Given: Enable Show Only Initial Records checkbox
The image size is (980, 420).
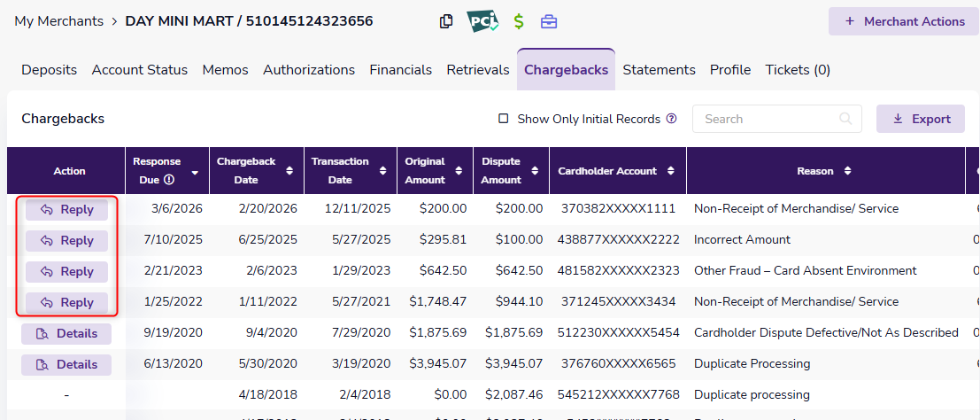Looking at the screenshot, I should pos(504,119).
